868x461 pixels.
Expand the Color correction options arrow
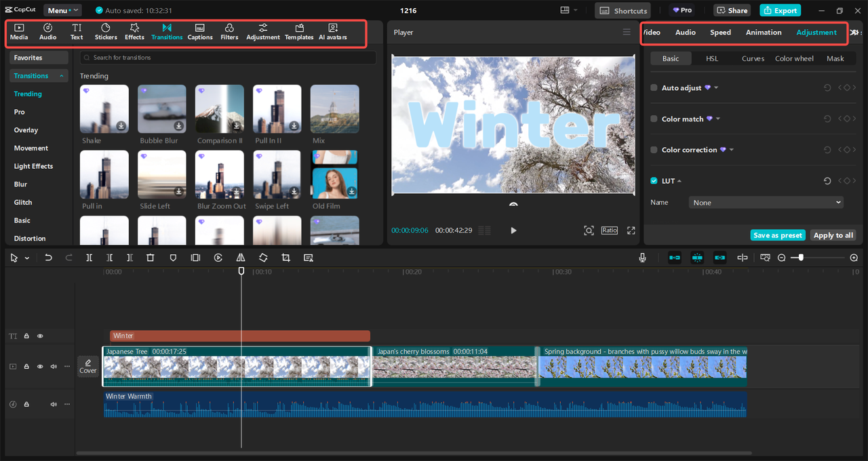pos(732,150)
